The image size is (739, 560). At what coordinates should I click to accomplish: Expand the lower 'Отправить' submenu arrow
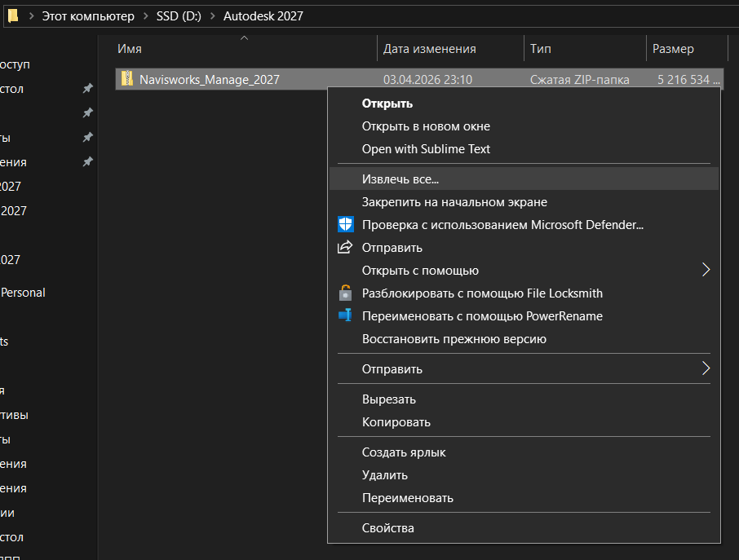coord(706,368)
